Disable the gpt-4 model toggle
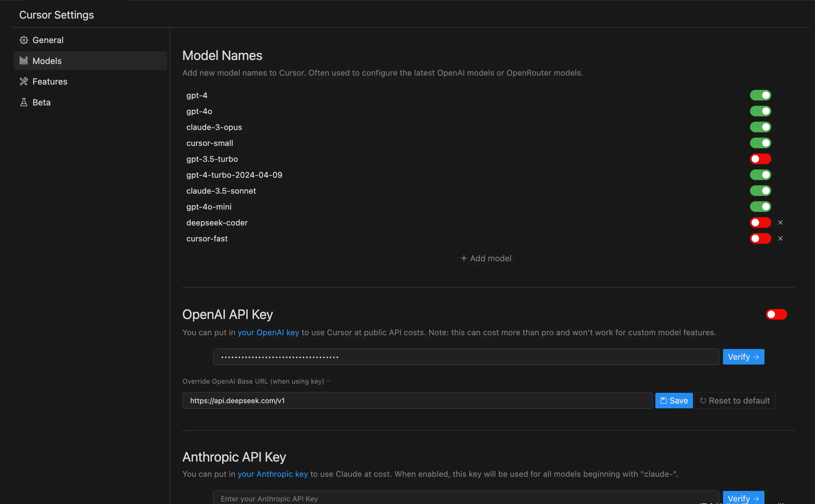 [x=760, y=95]
